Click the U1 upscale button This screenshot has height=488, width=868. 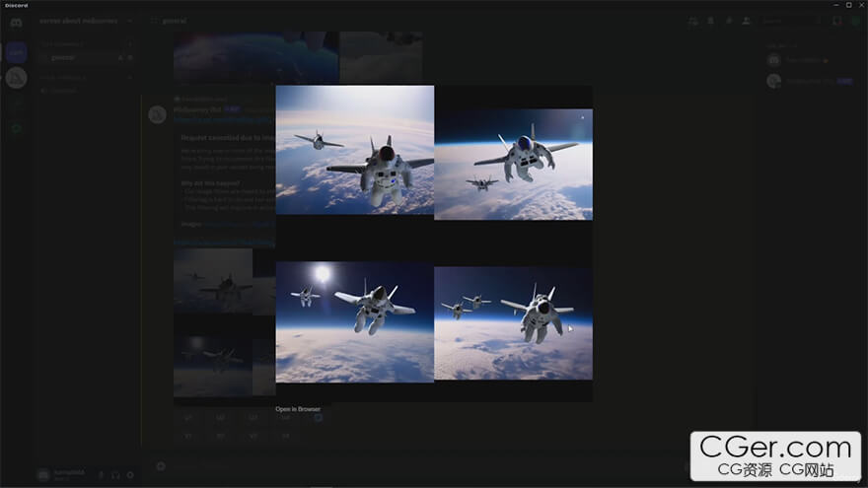[188, 418]
